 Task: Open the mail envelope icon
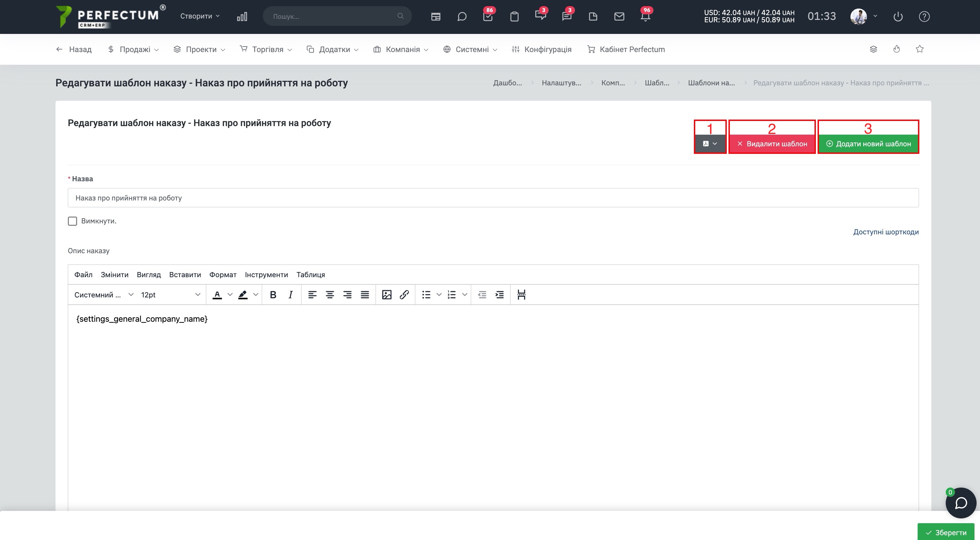tap(619, 16)
